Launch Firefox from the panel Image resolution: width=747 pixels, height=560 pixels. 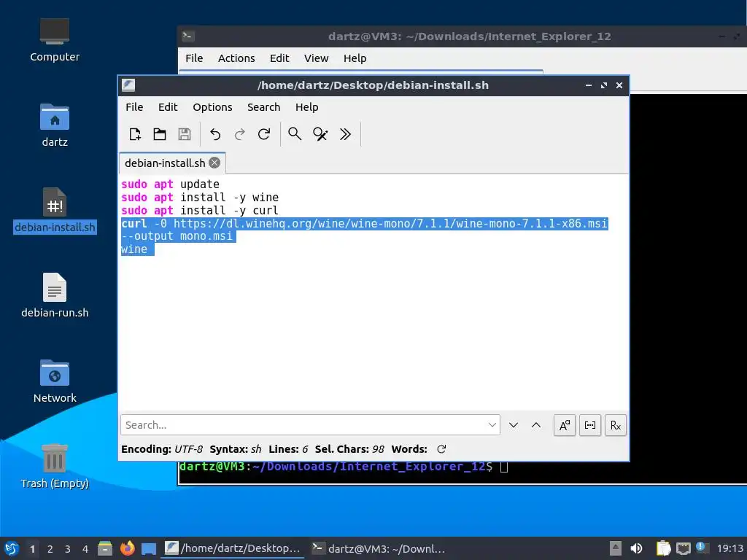[x=127, y=548]
